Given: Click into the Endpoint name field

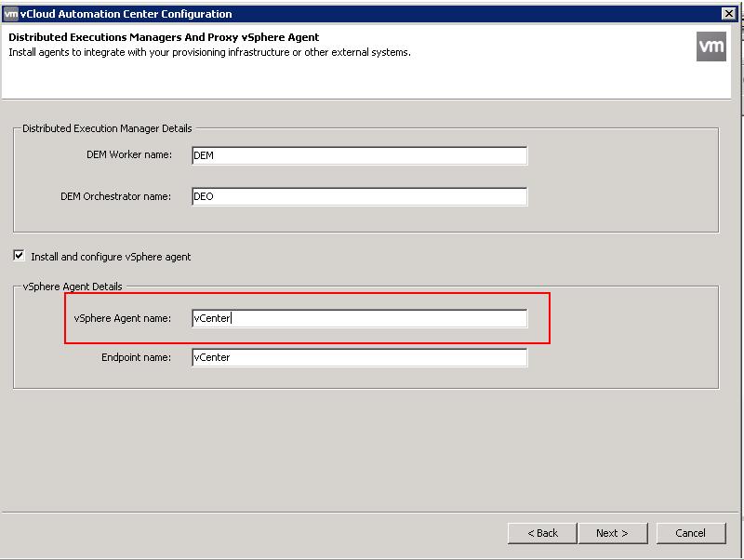Looking at the screenshot, I should click(x=359, y=357).
